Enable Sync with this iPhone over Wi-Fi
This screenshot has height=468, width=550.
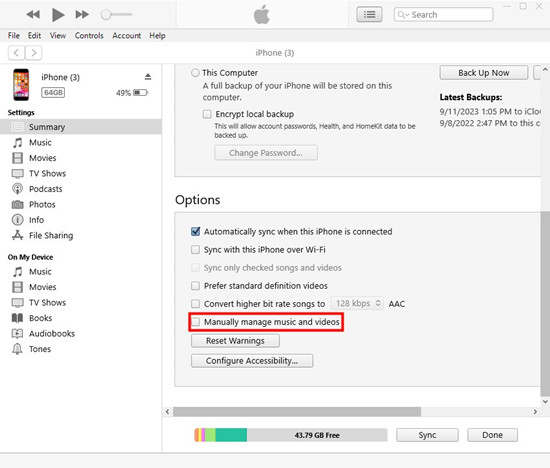[195, 249]
